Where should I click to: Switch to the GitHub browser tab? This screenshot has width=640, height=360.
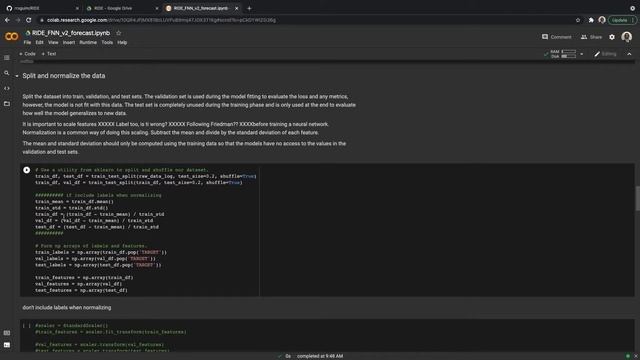click(41, 8)
